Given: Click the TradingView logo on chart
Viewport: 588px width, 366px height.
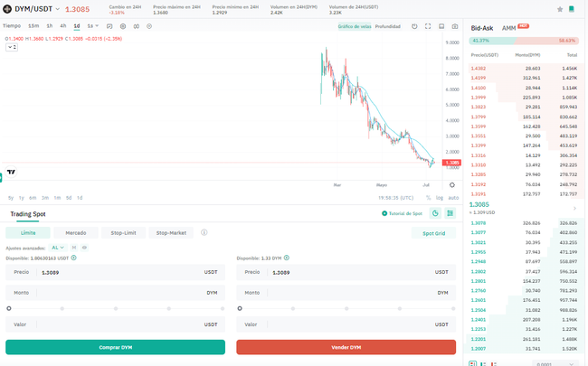Looking at the screenshot, I should pyautogui.click(x=11, y=172).
